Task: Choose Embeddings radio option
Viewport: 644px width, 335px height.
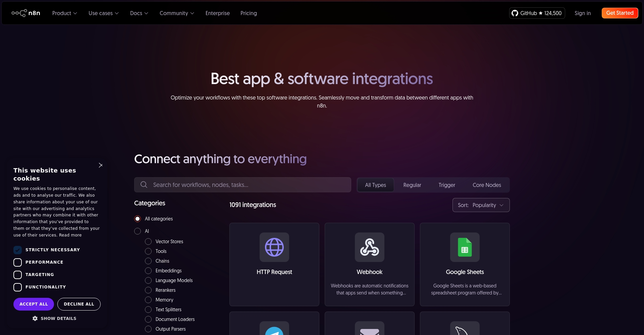Action: pyautogui.click(x=148, y=271)
